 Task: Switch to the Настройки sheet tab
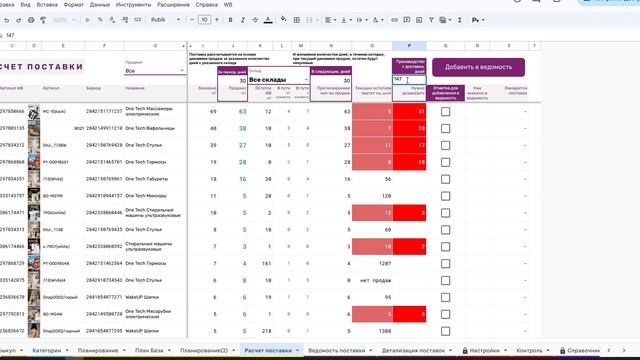[x=484, y=351]
